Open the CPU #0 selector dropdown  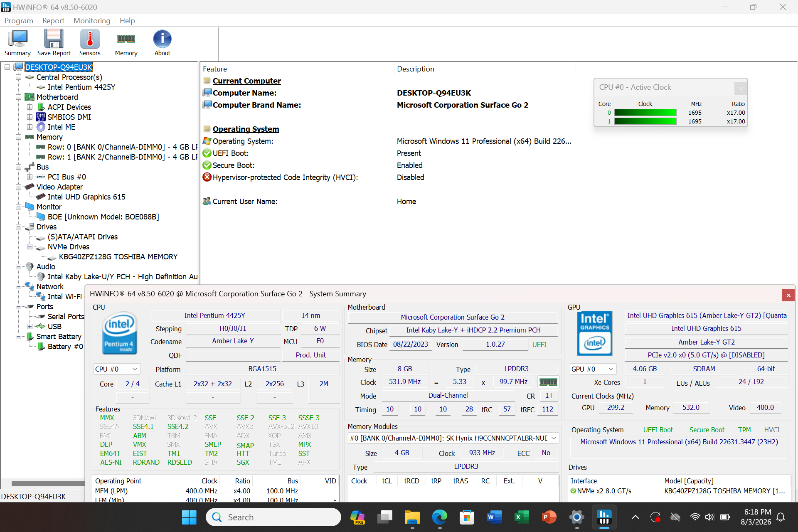tap(116, 369)
